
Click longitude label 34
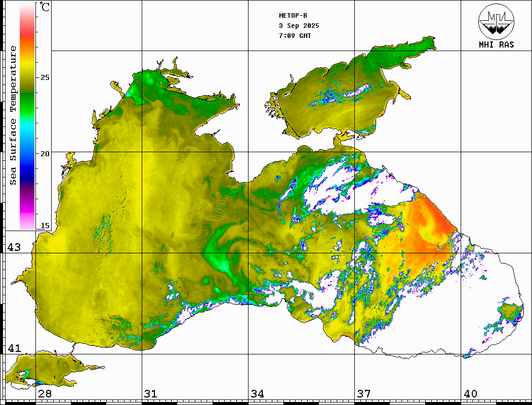257,394
